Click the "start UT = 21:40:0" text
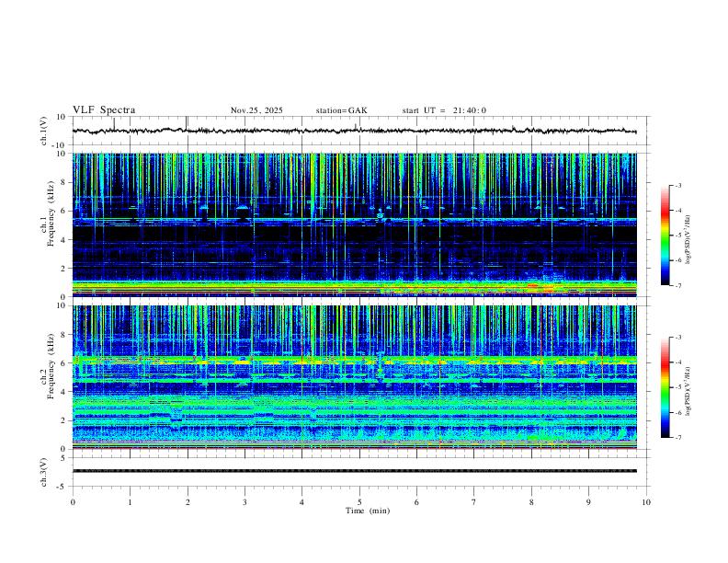Viewport: 728px width, 563px height. coord(444,110)
